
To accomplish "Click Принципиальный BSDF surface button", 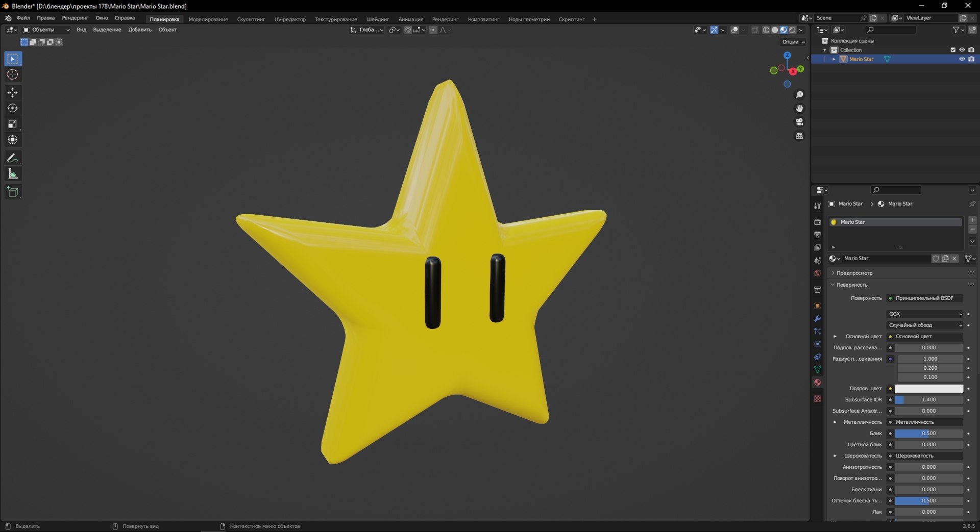I will coord(925,298).
